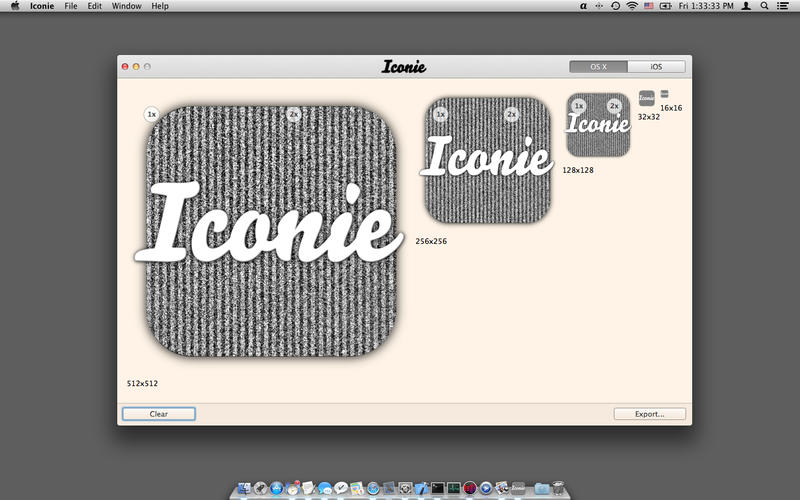Open Messages in the Dock
800x500 pixels.
coord(324,488)
